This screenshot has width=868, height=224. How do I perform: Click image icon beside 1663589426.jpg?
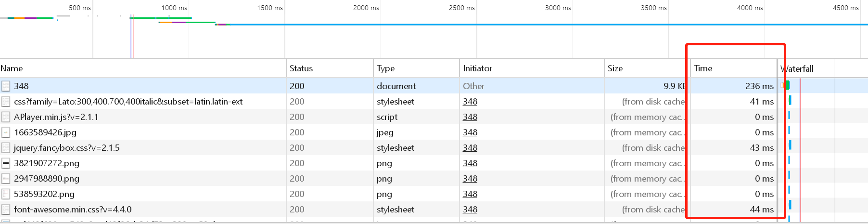coord(6,132)
